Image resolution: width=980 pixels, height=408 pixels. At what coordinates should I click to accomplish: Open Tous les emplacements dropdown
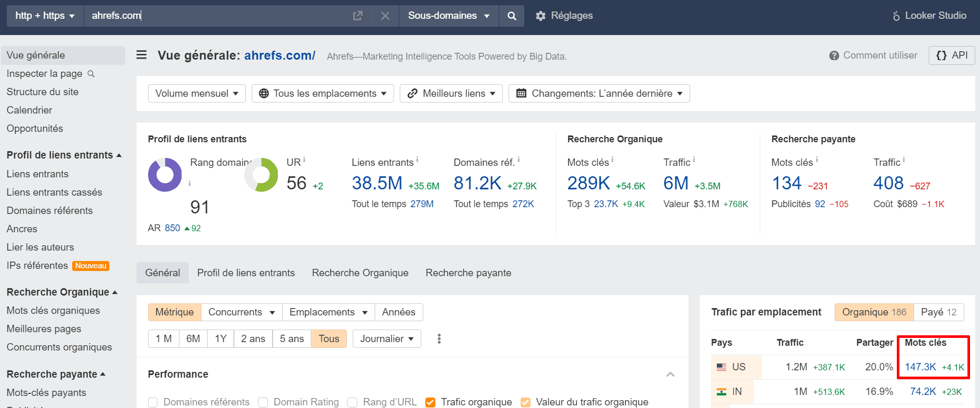[x=322, y=94]
